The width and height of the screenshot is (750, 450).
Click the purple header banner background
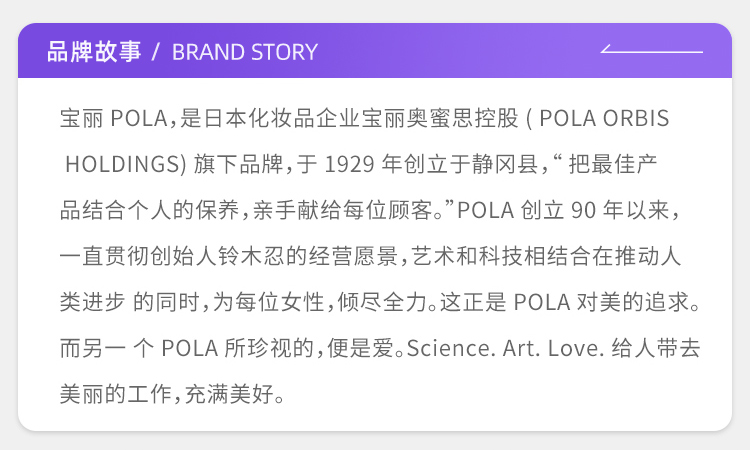click(375, 50)
